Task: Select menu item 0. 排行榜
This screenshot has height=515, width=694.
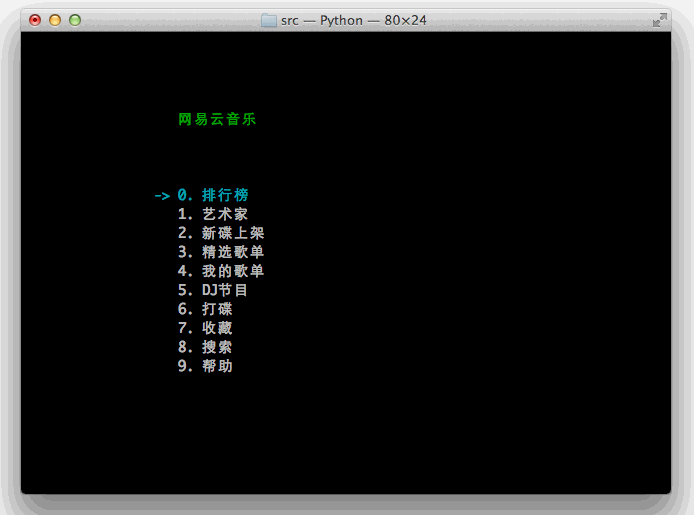Action: [213, 195]
